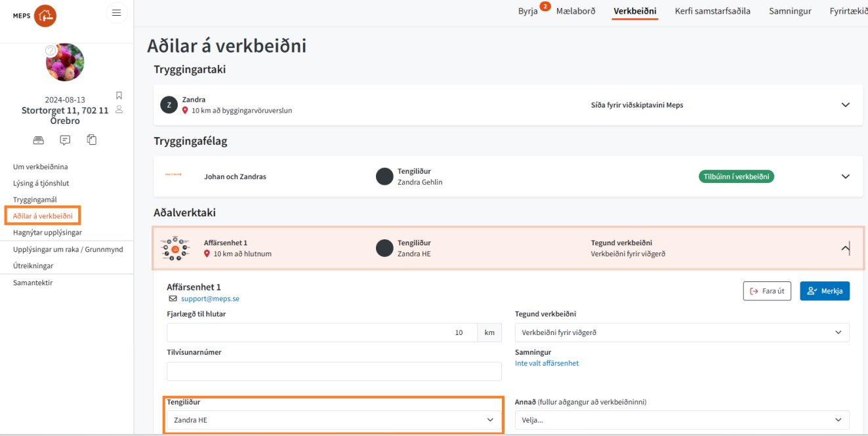This screenshot has height=436, width=868.
Task: Open the hamburger menu button
Action: point(117,13)
